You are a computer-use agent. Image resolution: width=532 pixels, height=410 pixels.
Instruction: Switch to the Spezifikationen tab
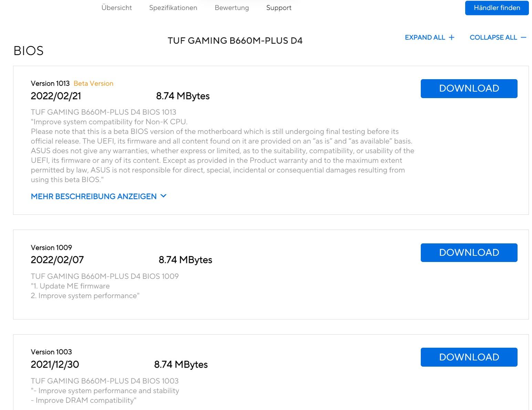[173, 8]
